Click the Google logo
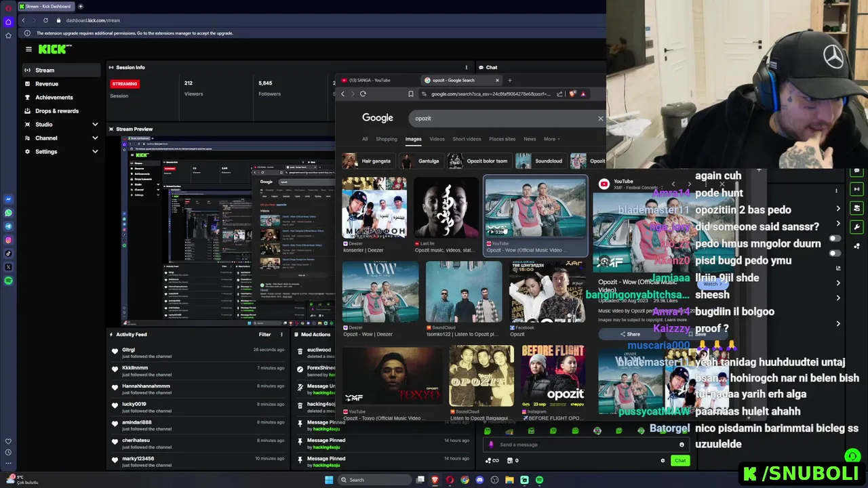Viewport: 868px width, 488px height. click(x=378, y=118)
